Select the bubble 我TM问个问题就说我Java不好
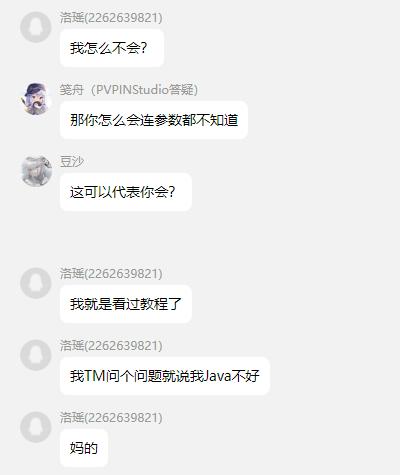400x475 pixels. tap(165, 376)
